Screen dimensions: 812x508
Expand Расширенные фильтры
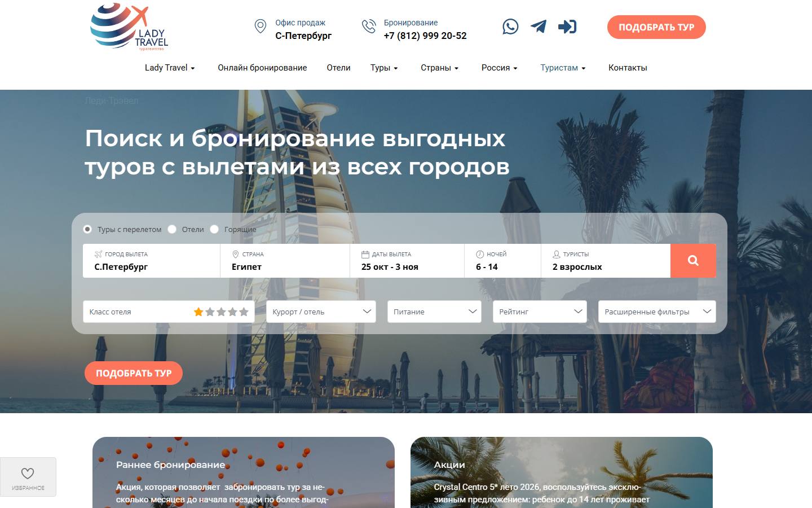pos(657,312)
